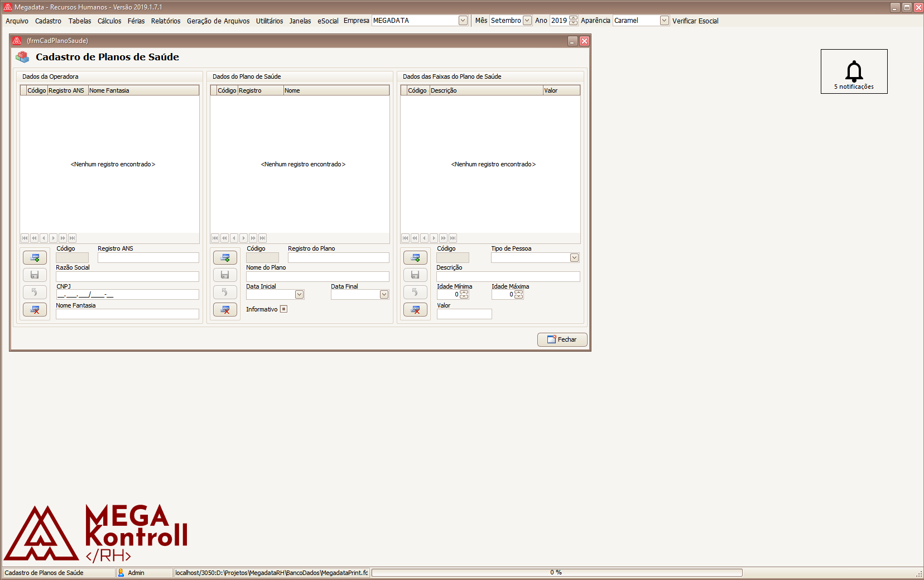Click delete record icon in Dados da Operadora
This screenshot has width=924, height=580.
tap(35, 309)
